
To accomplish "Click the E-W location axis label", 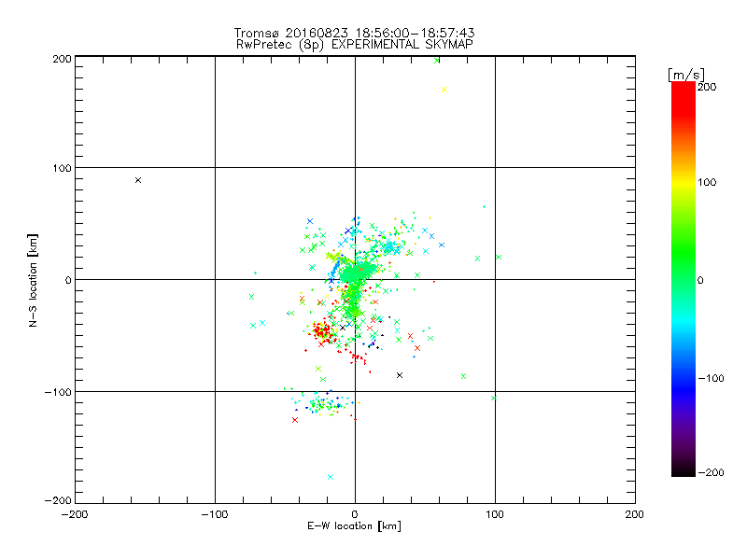I will tap(355, 526).
